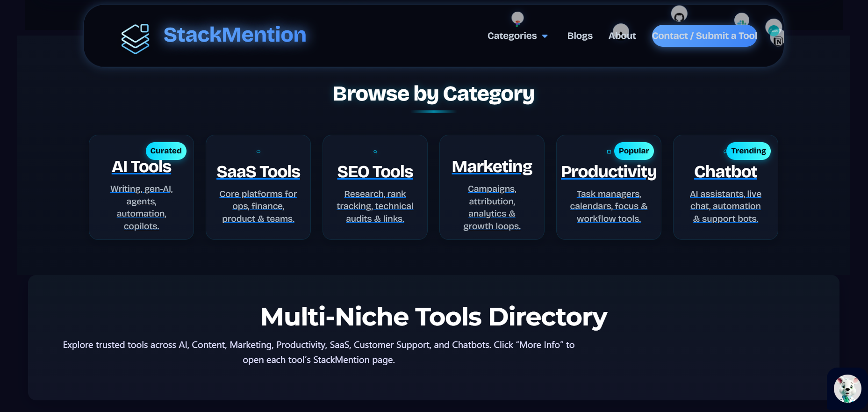This screenshot has height=412, width=868.
Task: Expand the Categories dropdown menu
Action: coord(517,36)
